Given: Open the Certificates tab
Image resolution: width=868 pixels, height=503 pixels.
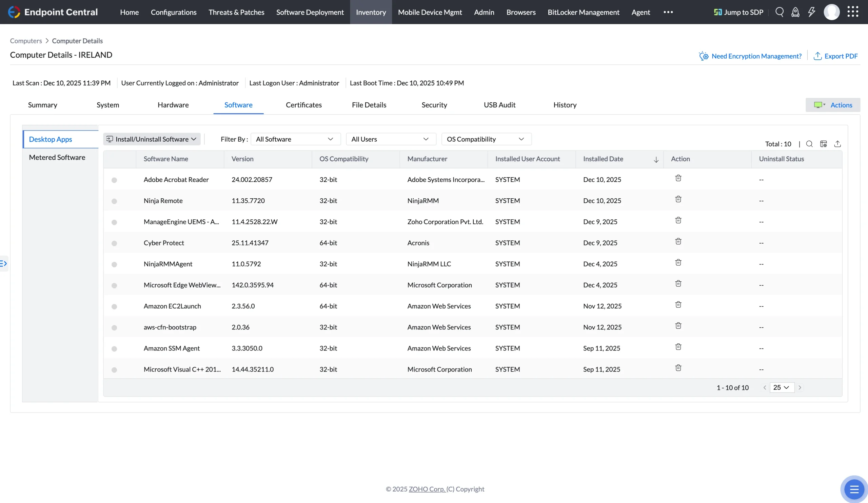Looking at the screenshot, I should (303, 105).
